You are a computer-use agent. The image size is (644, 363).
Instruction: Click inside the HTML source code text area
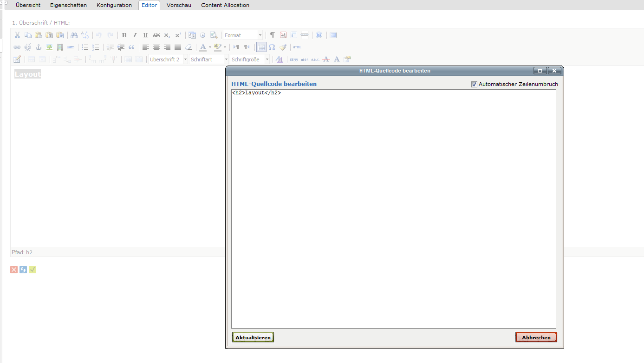[393, 209]
